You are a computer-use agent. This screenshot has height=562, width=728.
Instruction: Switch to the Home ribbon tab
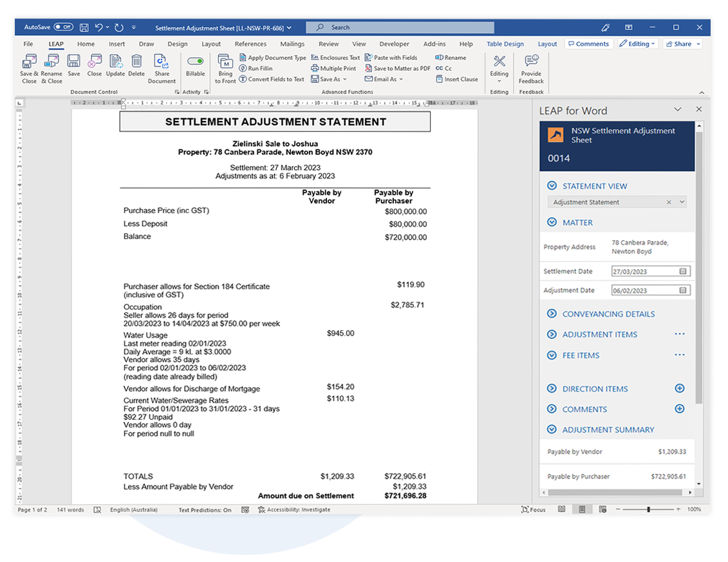86,44
